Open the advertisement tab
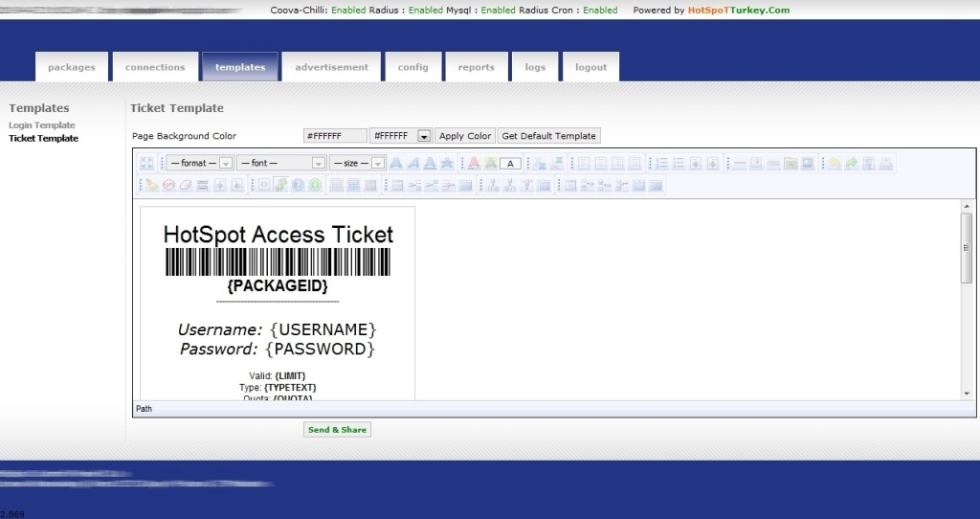This screenshot has width=980, height=519. [x=331, y=67]
